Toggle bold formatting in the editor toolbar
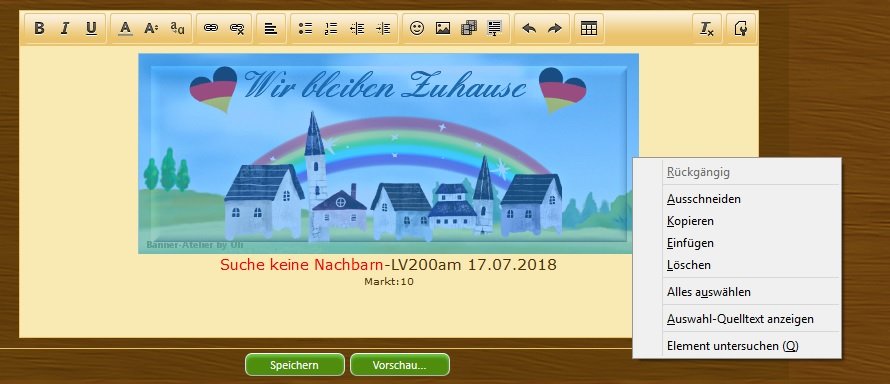The height and width of the screenshot is (384, 890). 39,28
